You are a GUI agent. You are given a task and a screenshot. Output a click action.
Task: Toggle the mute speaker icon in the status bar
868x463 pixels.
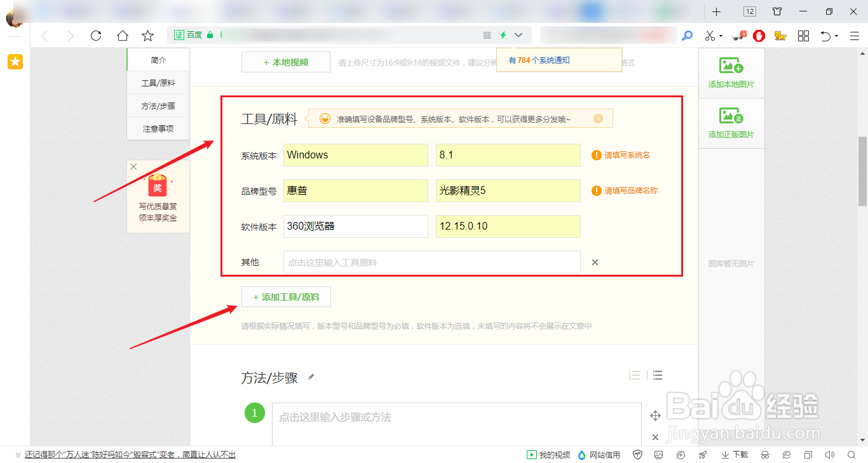(x=830, y=455)
